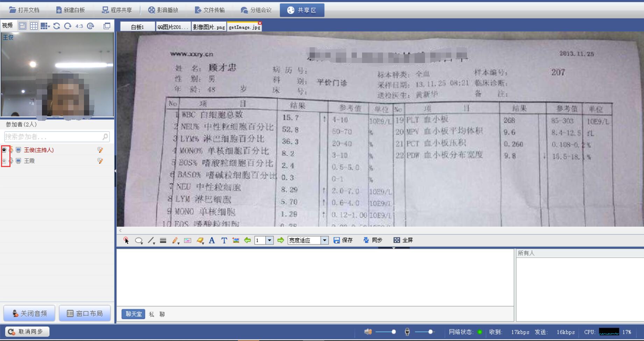Viewport: 644px width, 341px height.
Task: Go to next page with right arrow
Action: coord(281,240)
